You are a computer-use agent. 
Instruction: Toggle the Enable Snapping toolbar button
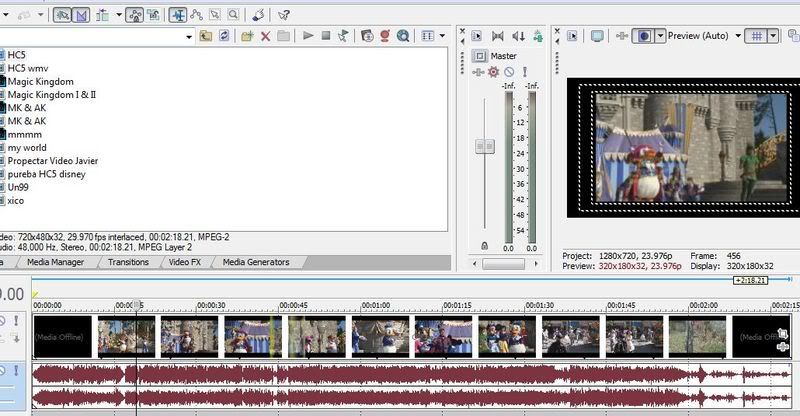[62, 15]
